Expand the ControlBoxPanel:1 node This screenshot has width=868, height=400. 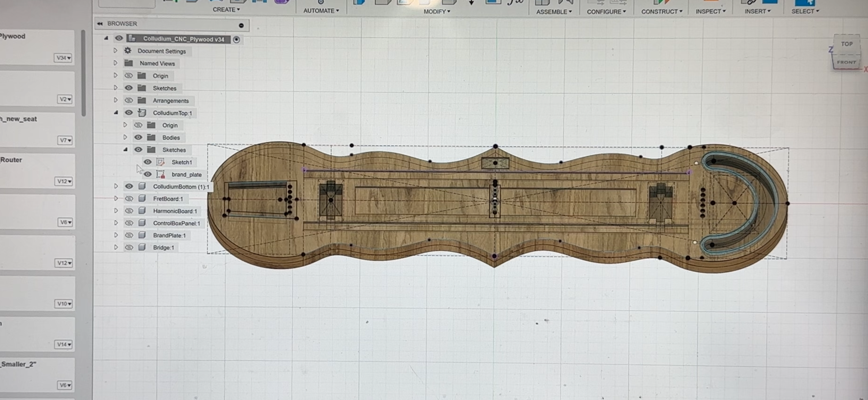point(116,223)
